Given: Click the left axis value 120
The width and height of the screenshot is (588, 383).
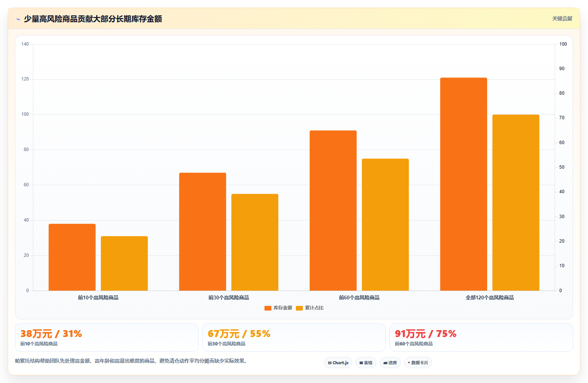Looking at the screenshot, I should click(x=25, y=79).
